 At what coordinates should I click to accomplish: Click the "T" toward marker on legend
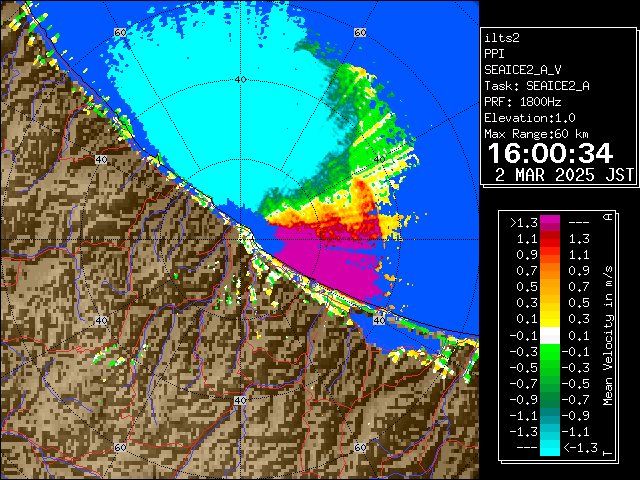pyautogui.click(x=608, y=453)
